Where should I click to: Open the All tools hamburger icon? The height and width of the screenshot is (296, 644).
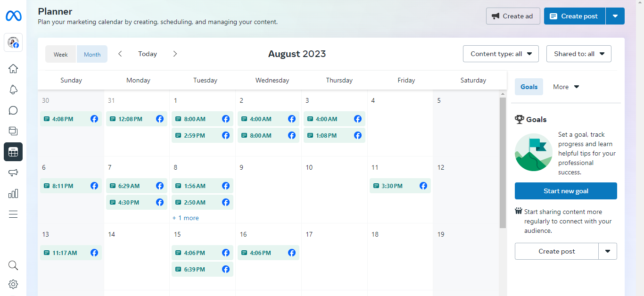point(13,214)
